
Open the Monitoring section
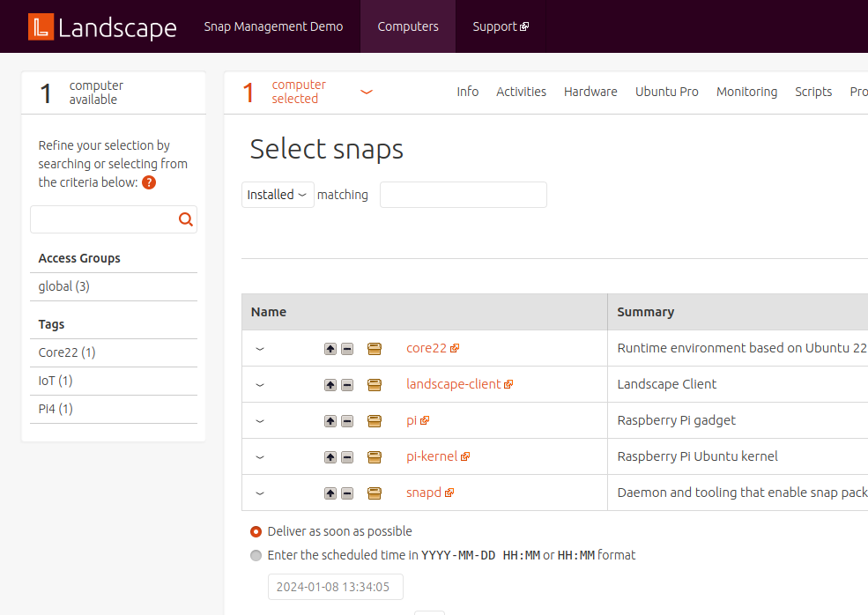coord(746,91)
